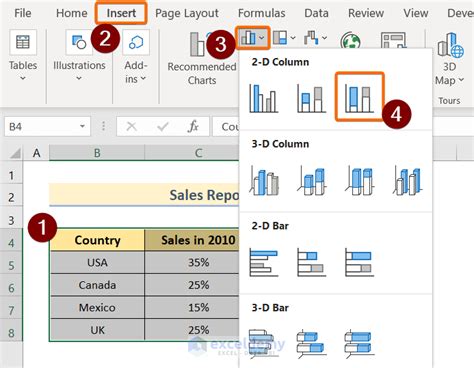Expand the Add-ins group
474x368 pixels.
point(135,57)
